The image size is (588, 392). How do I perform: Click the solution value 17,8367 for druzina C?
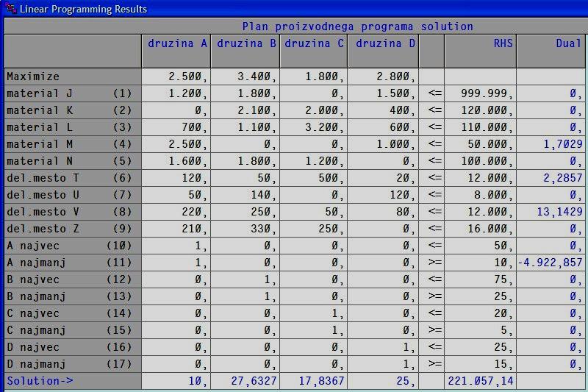[314, 381]
